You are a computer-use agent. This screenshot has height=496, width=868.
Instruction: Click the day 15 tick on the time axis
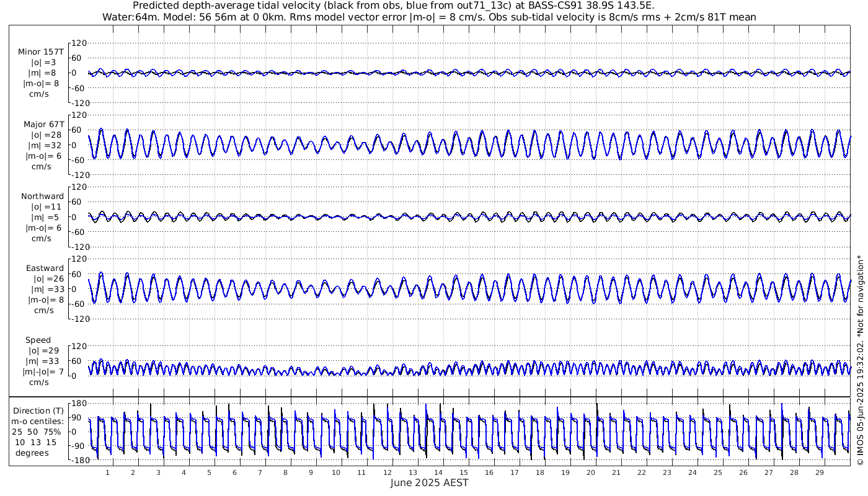463,472
